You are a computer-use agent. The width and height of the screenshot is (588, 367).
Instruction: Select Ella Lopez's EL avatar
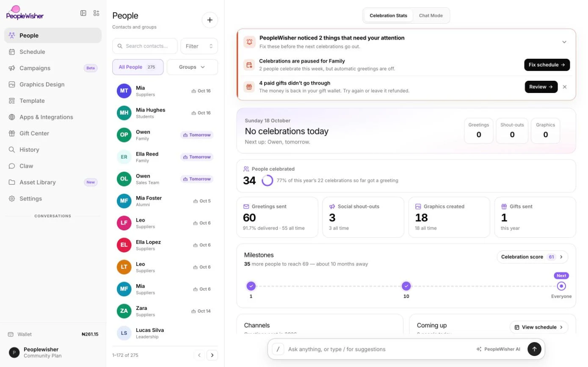point(124,245)
